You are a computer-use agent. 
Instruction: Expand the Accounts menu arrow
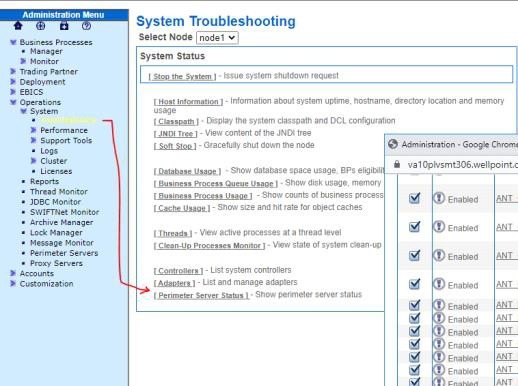pyautogui.click(x=13, y=273)
